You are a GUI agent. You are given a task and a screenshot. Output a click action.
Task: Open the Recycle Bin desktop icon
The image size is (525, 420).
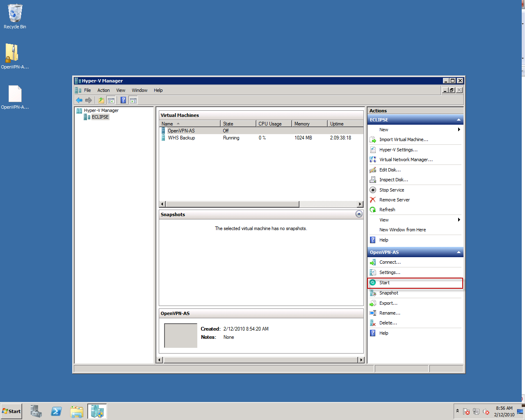15,17
